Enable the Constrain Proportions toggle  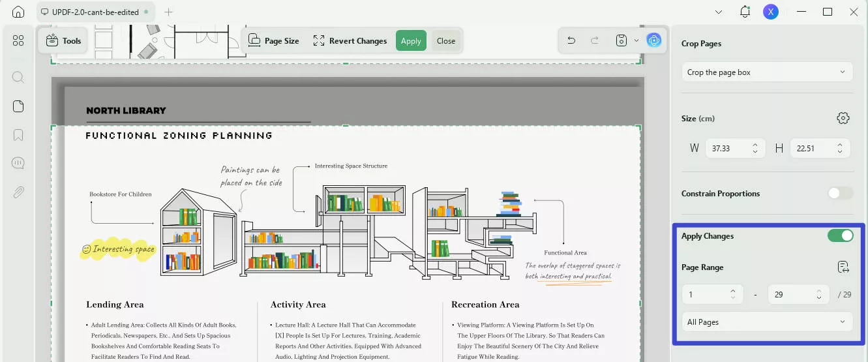[841, 194]
